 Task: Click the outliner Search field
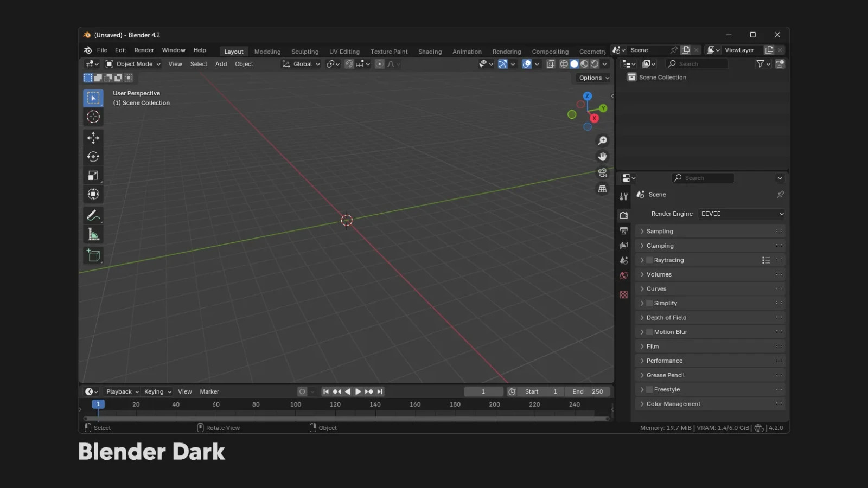tap(697, 64)
